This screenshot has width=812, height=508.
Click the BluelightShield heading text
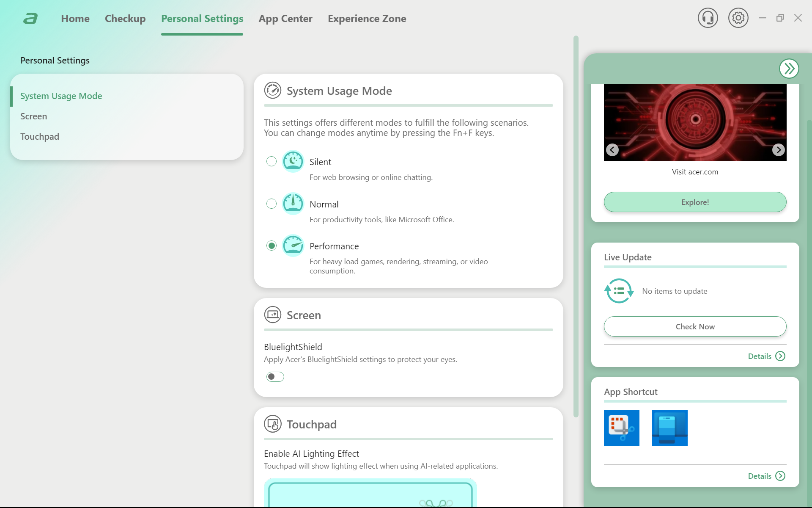[293, 347]
